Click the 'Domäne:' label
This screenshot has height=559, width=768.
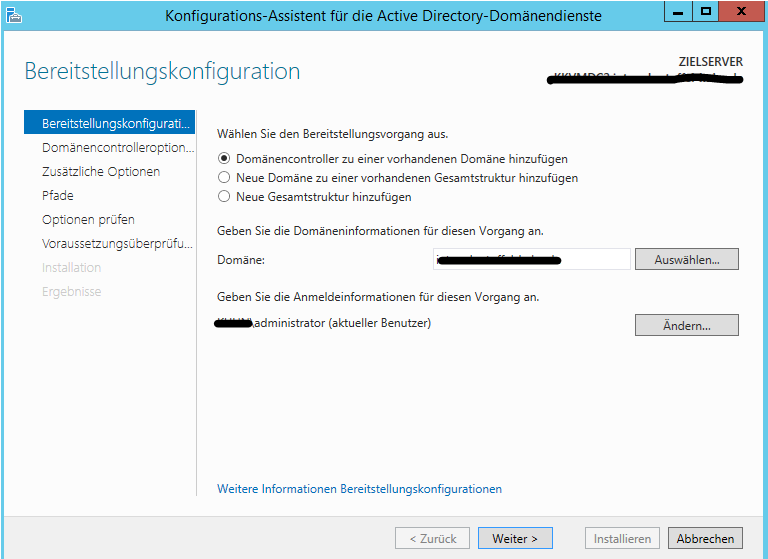pos(241,260)
